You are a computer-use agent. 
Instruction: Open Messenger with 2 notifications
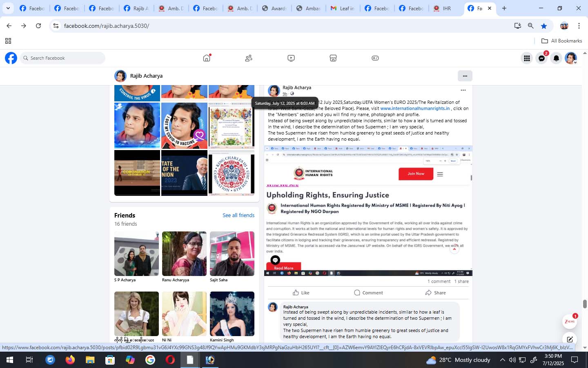click(x=542, y=58)
